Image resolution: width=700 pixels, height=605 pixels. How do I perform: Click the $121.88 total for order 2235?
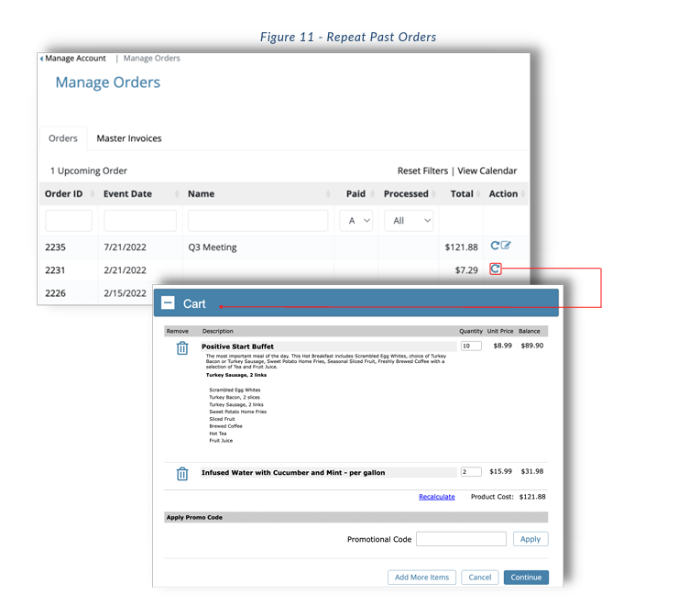[x=461, y=247]
